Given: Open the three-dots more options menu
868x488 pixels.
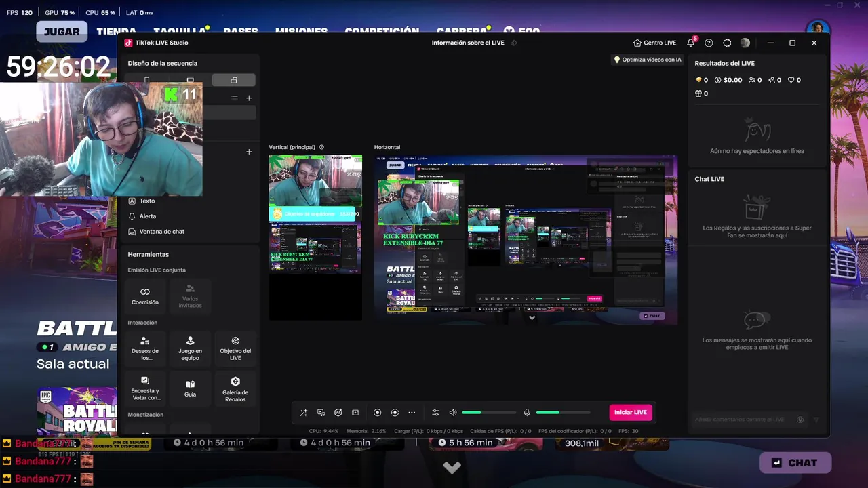Looking at the screenshot, I should click(412, 413).
